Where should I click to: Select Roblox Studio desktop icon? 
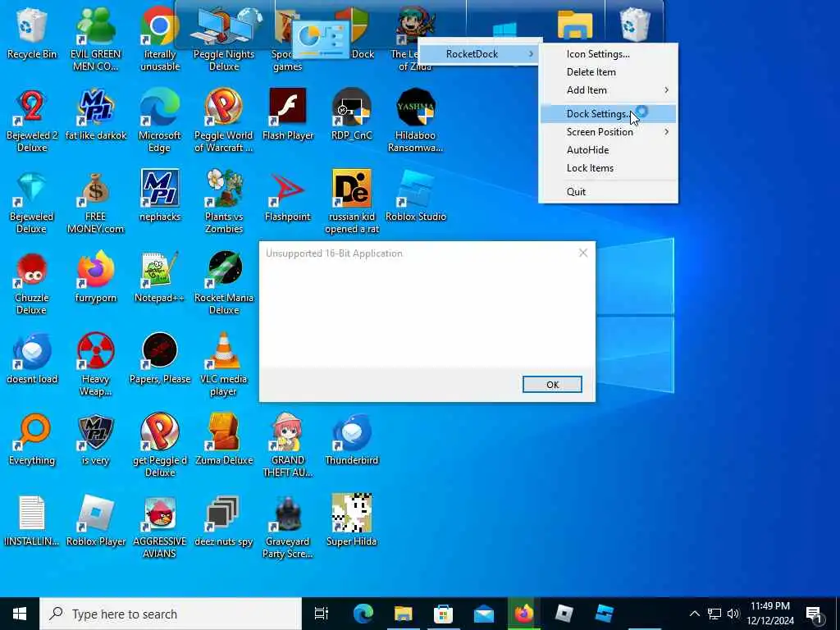pos(416,196)
